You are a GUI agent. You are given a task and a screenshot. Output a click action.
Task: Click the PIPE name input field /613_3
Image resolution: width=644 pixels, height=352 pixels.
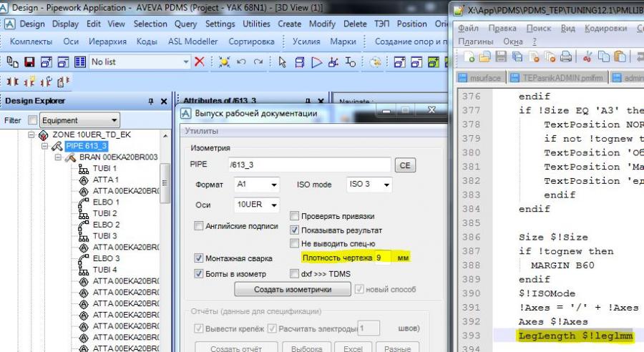coord(309,165)
